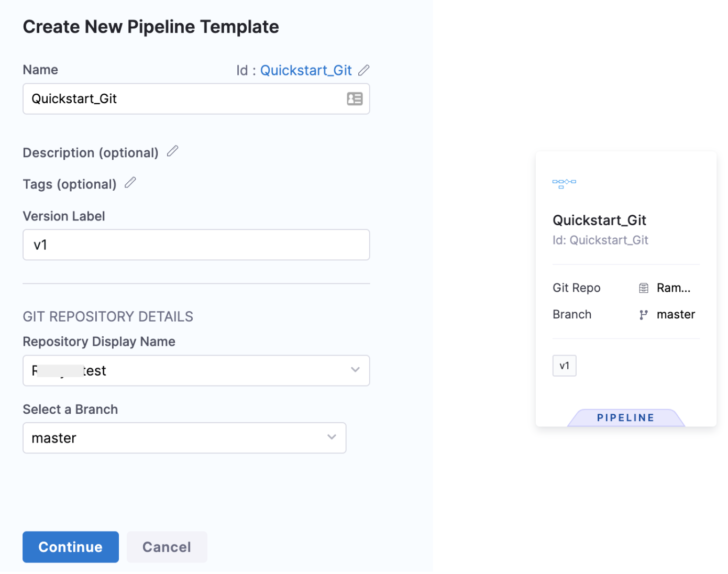Image resolution: width=728 pixels, height=574 pixels.
Task: Edit Description using the pencil icon
Action: (x=172, y=152)
